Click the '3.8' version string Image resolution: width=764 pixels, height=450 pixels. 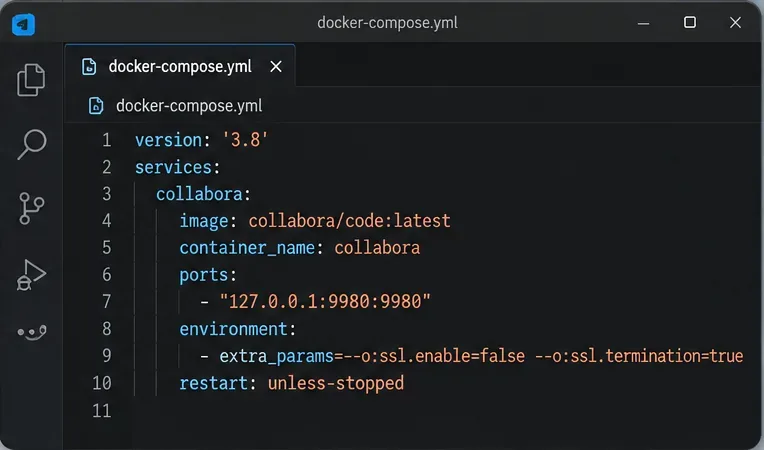(245, 140)
